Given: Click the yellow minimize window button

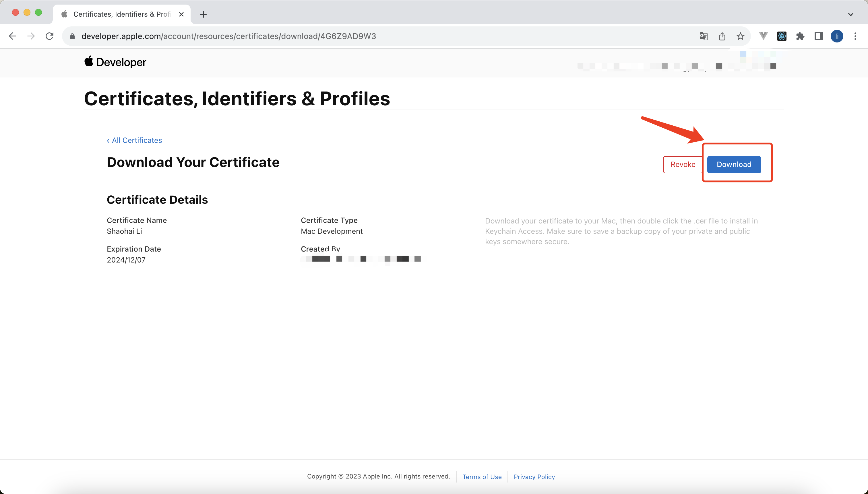Looking at the screenshot, I should 27,12.
